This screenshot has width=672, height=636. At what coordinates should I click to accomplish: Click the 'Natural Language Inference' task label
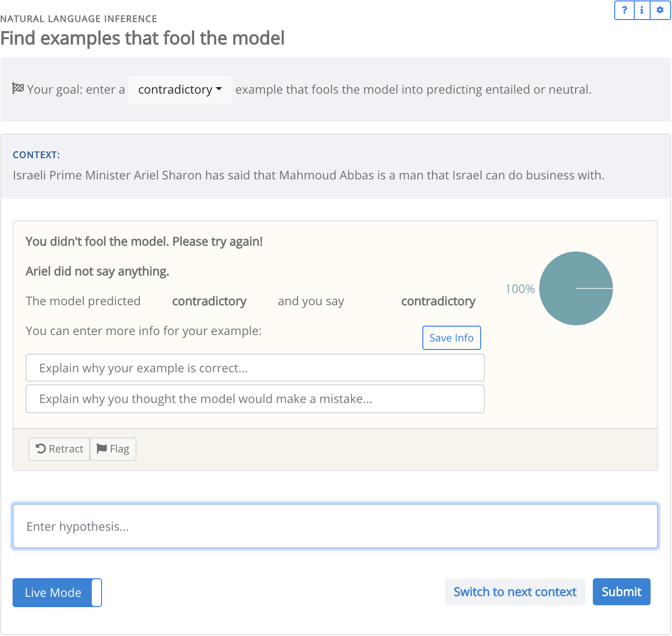79,19
